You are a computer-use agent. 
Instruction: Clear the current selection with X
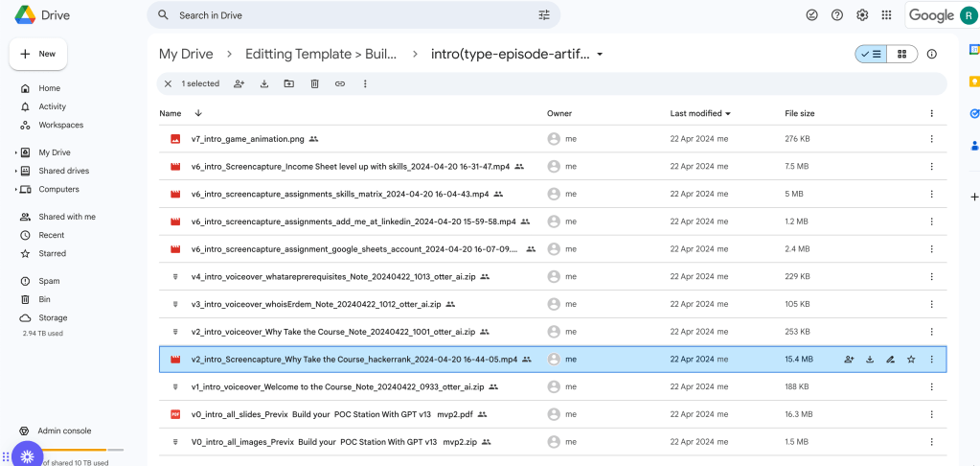168,83
